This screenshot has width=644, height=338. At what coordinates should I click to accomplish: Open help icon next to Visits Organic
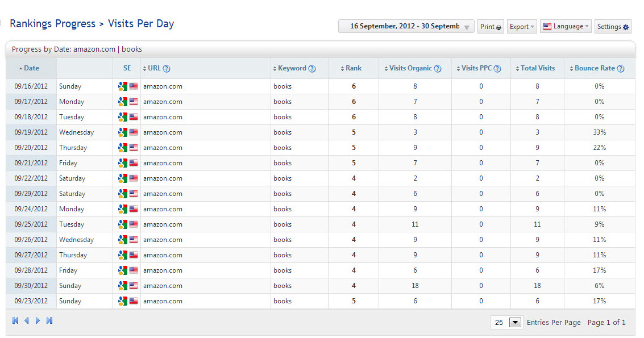click(438, 69)
